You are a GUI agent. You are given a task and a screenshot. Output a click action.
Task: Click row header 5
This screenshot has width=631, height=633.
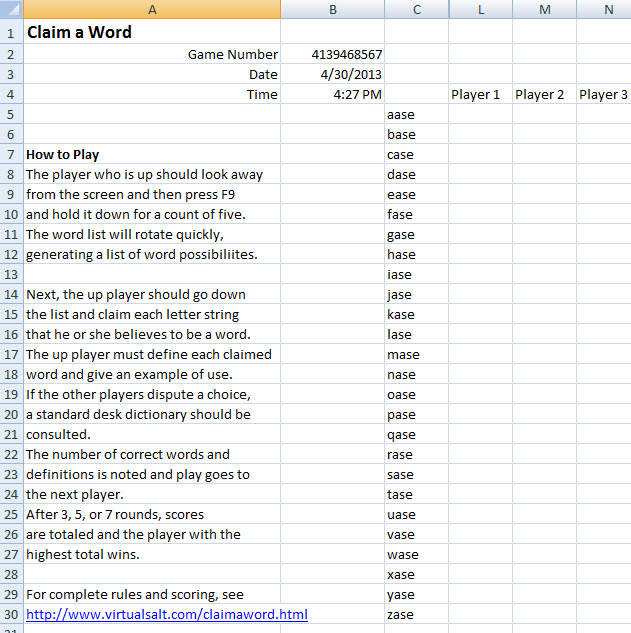pos(11,114)
